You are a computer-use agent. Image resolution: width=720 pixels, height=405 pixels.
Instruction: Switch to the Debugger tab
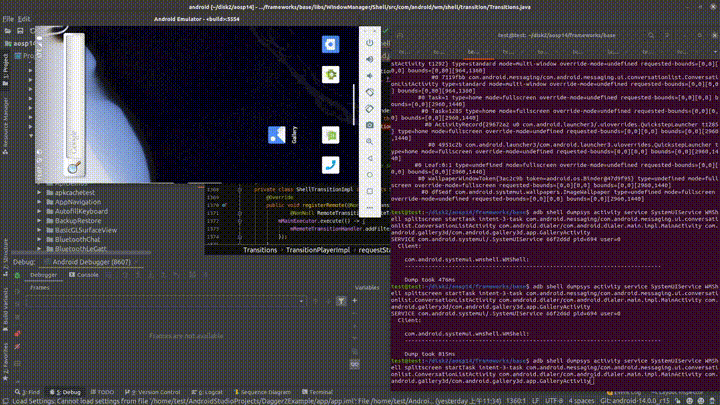pyautogui.click(x=43, y=275)
